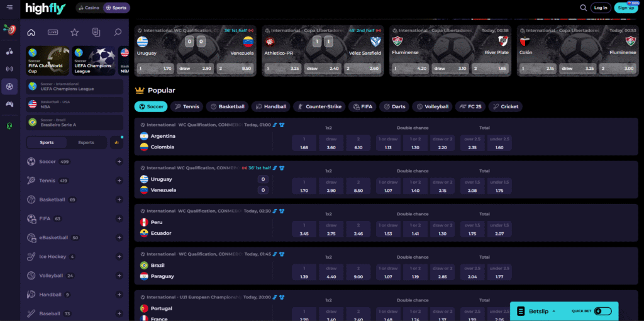
Task: Click Uruguay vs Venezuela live stats icon in list
Action: click(275, 168)
